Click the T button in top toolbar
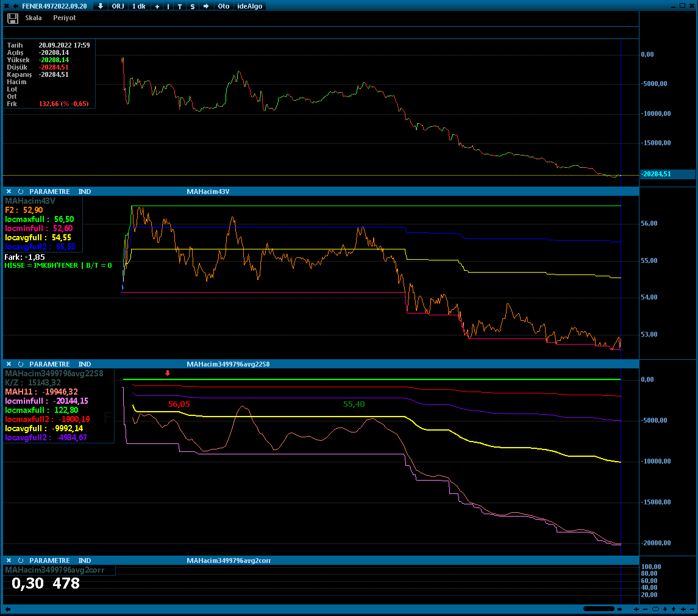This screenshot has height=616, width=698. click(x=180, y=7)
